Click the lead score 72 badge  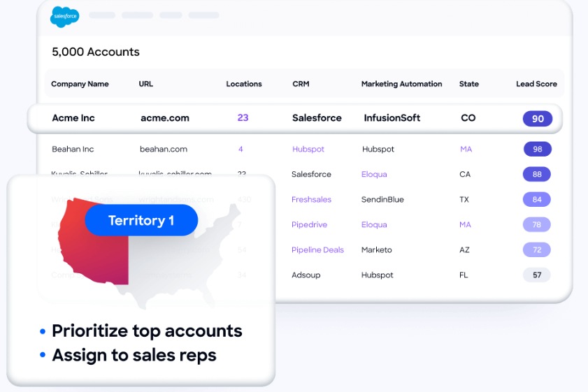[537, 250]
